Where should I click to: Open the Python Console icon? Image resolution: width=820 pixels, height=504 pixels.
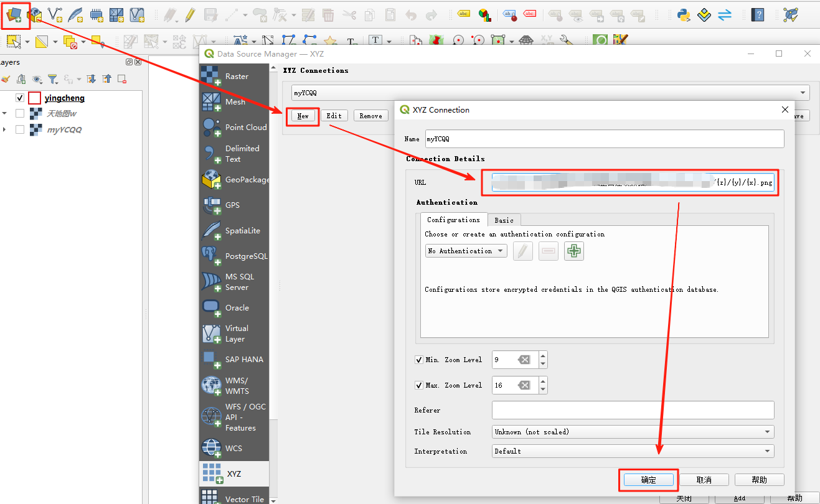tap(684, 14)
